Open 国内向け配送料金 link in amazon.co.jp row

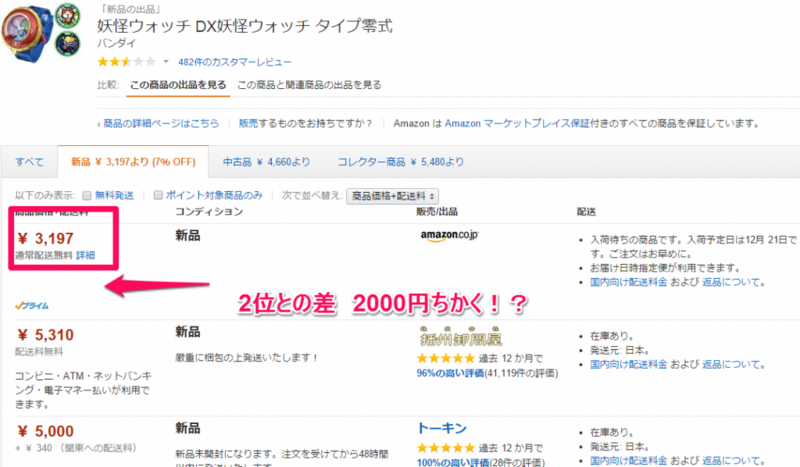coord(629,282)
